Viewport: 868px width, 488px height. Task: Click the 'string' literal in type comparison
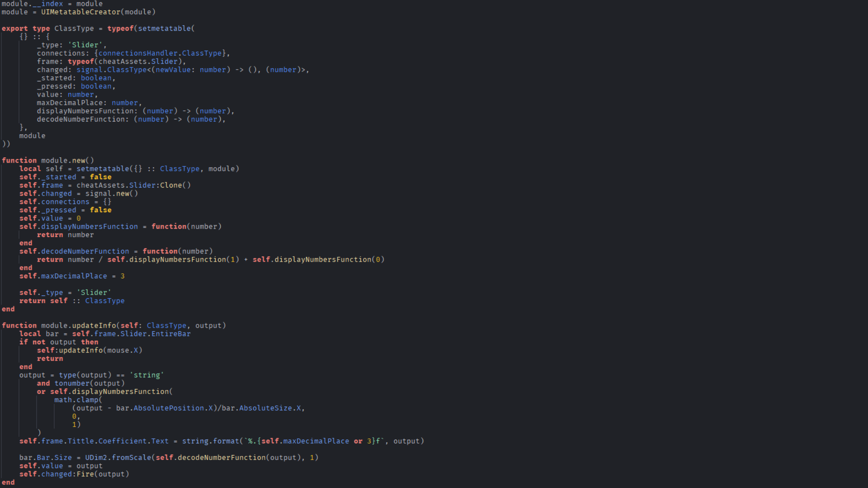coord(146,375)
